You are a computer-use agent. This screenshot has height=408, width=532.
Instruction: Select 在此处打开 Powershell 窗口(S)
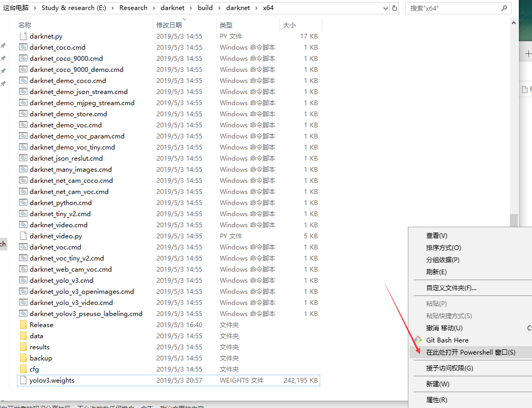click(x=471, y=353)
